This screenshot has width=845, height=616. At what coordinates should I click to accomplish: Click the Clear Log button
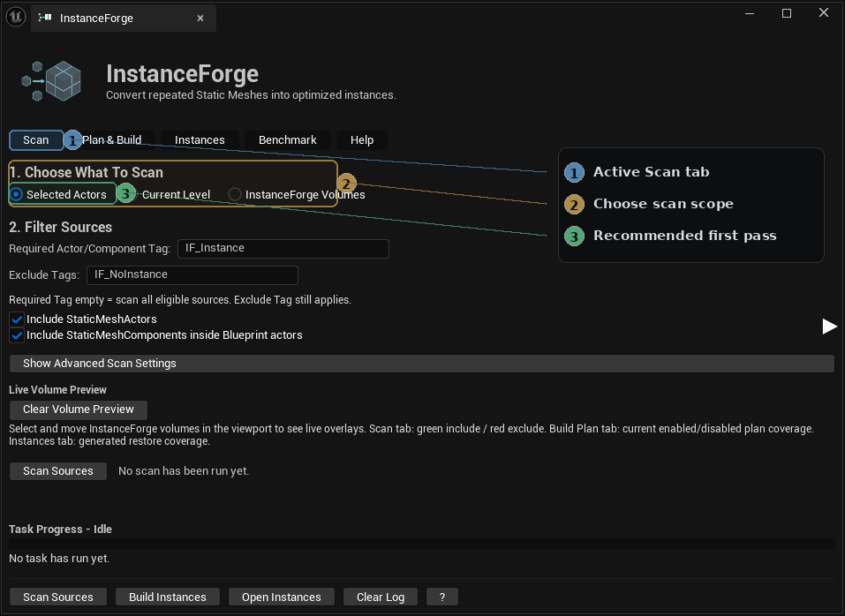(x=381, y=597)
